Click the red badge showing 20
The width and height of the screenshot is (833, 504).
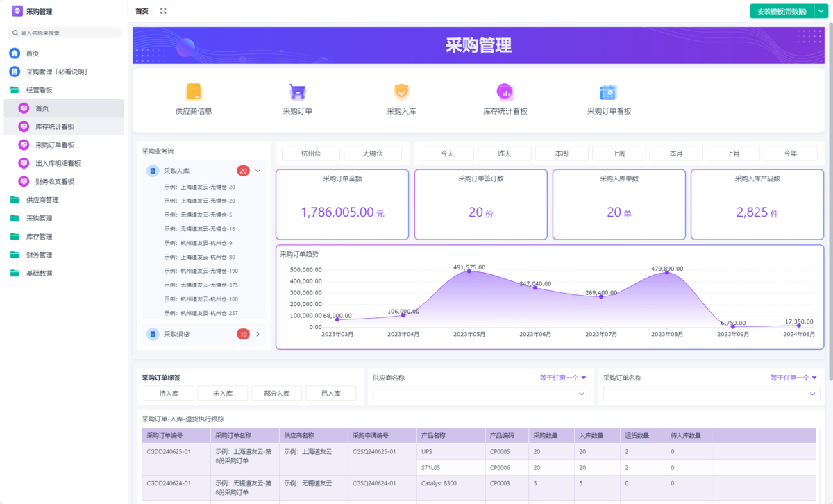click(243, 171)
